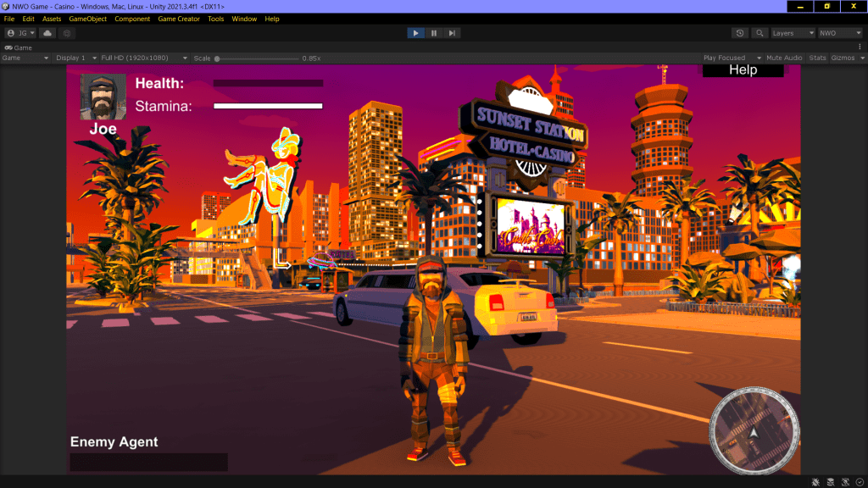
Task: Open the Layers dropdown
Action: coord(793,33)
